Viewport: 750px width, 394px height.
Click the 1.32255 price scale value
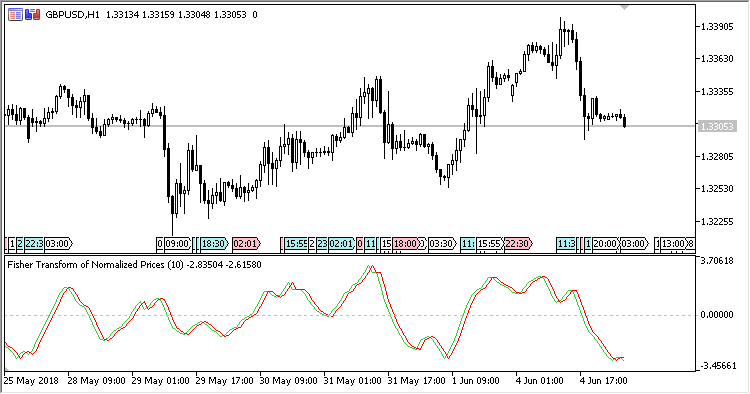tap(717, 221)
